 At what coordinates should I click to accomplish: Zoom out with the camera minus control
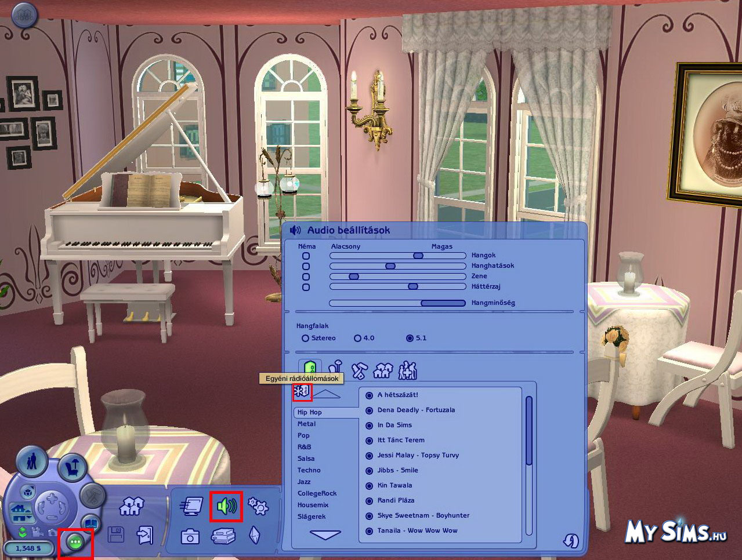52,518
